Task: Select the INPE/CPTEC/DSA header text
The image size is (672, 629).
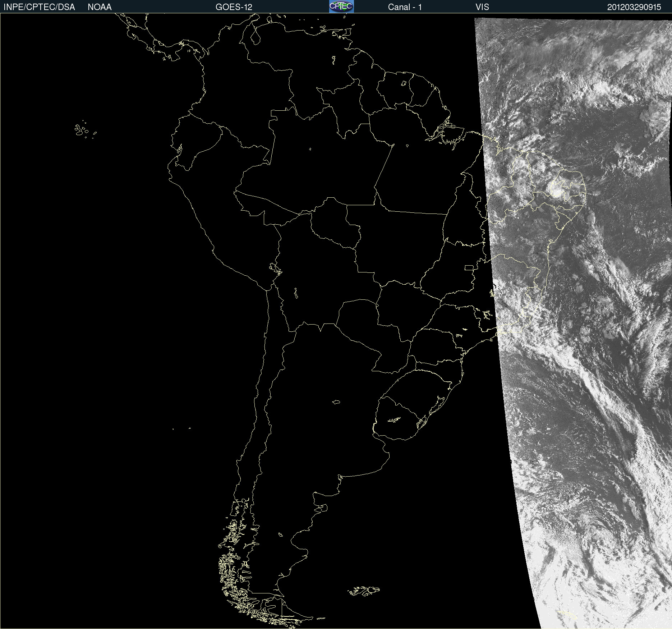Action: coord(39,7)
